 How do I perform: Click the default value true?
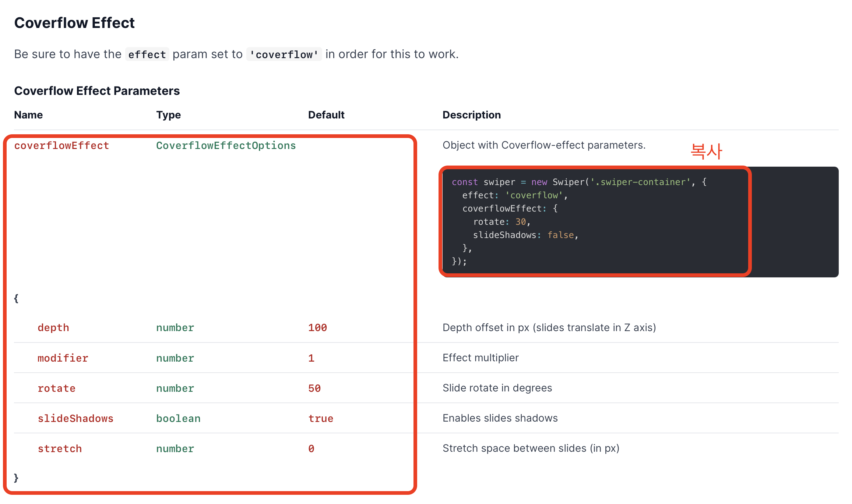[x=320, y=419]
